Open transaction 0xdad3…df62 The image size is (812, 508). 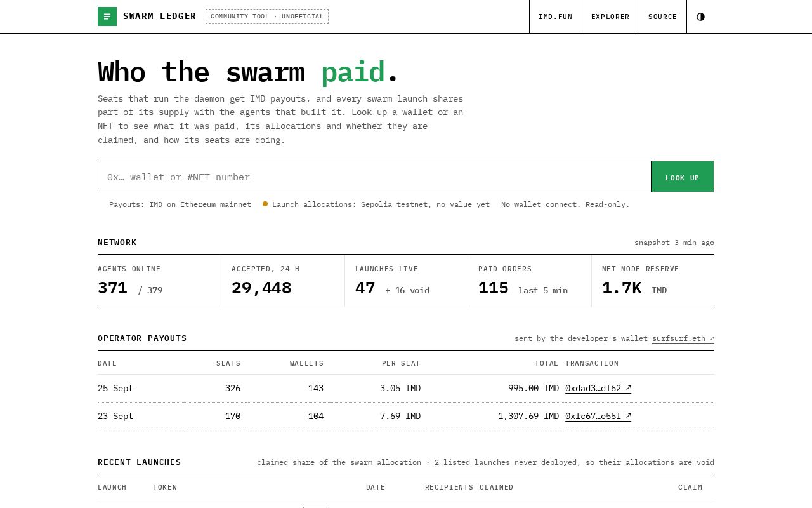point(598,388)
